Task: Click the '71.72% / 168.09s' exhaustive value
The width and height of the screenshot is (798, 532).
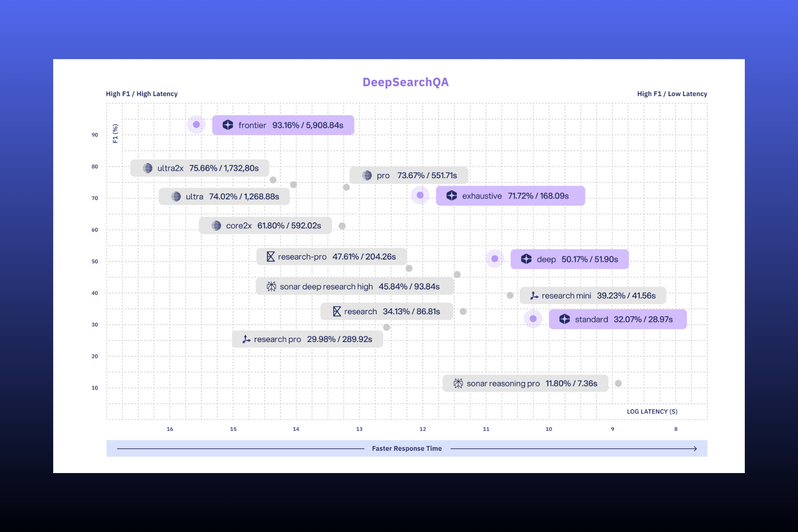Action: point(538,196)
